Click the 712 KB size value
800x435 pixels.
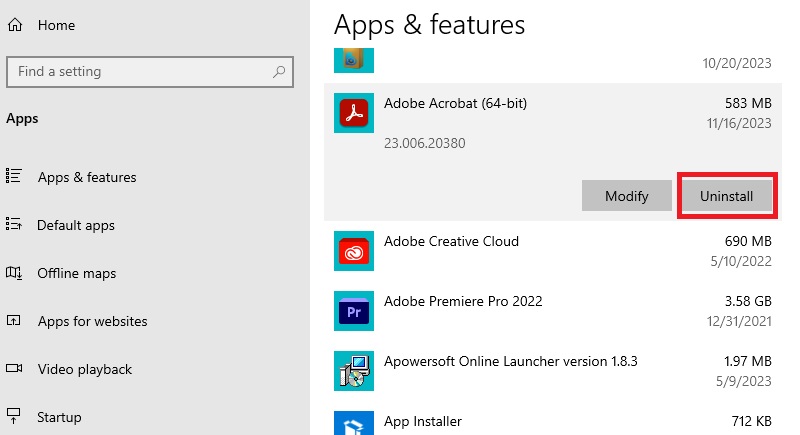752,421
